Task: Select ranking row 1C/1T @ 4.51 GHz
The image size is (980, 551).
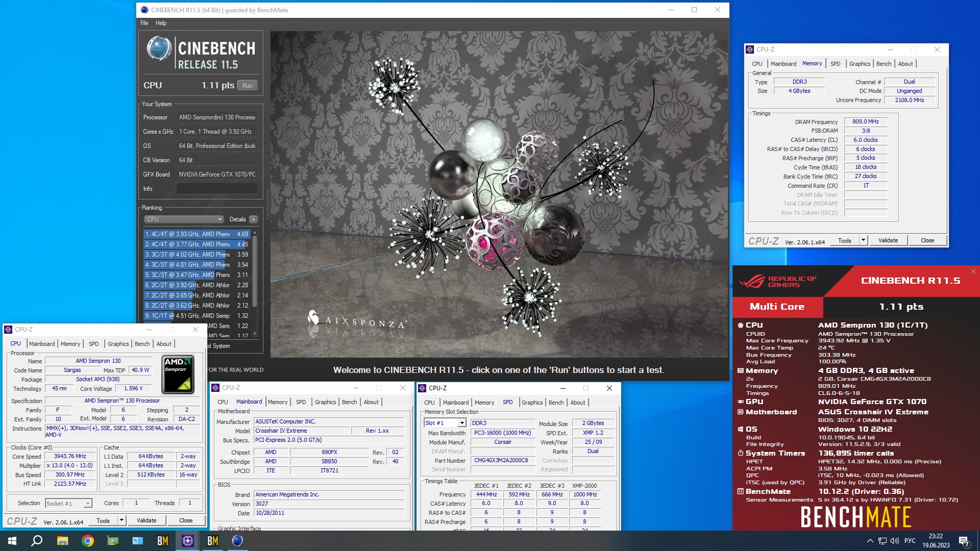Action: [197, 316]
